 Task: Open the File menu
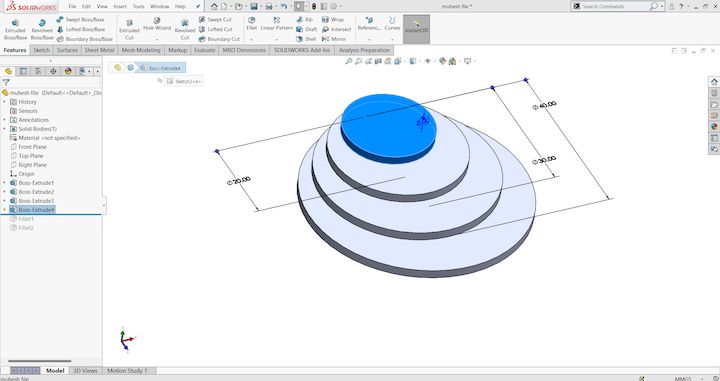point(72,6)
